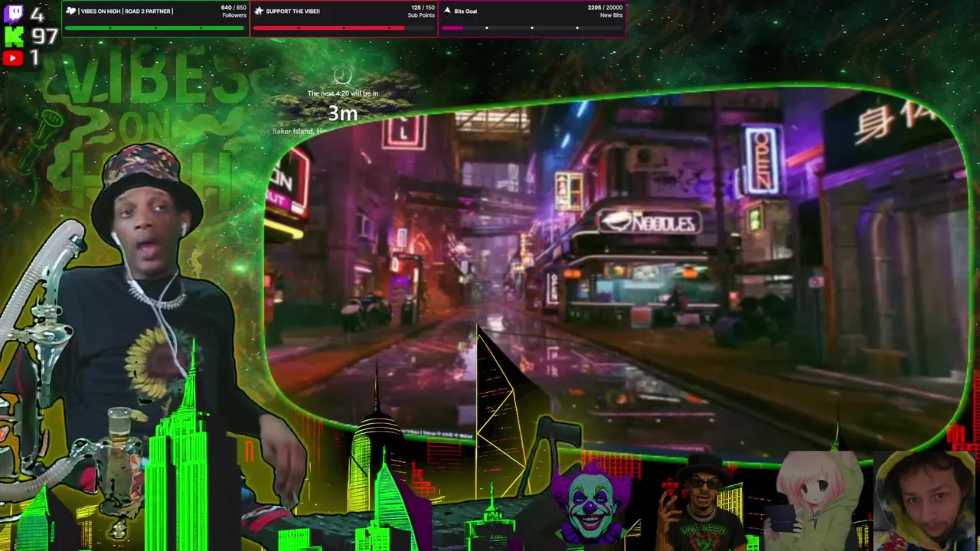Click the hooded man avatar
Screen dimensions: 980x551
926,501
